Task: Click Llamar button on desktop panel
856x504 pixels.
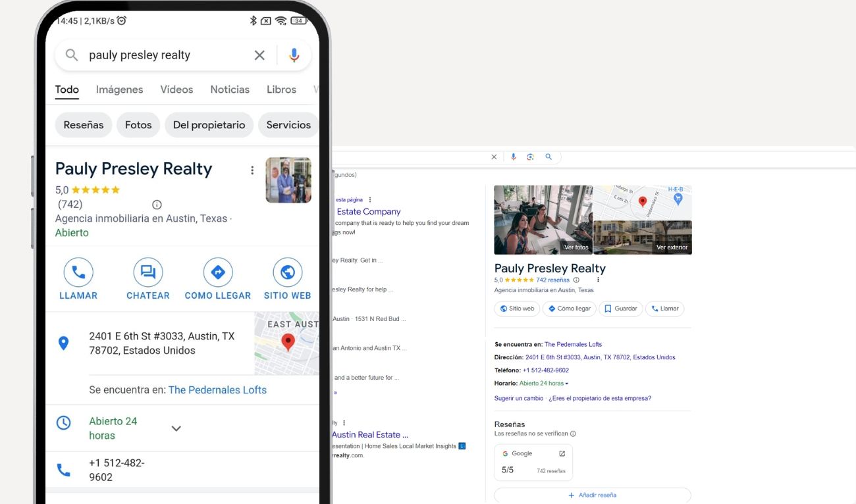Action: pyautogui.click(x=664, y=309)
